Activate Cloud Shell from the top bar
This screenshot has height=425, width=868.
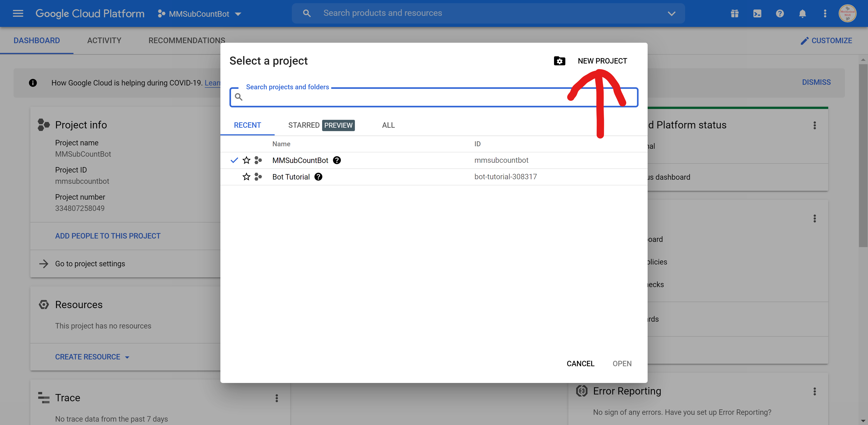point(757,14)
